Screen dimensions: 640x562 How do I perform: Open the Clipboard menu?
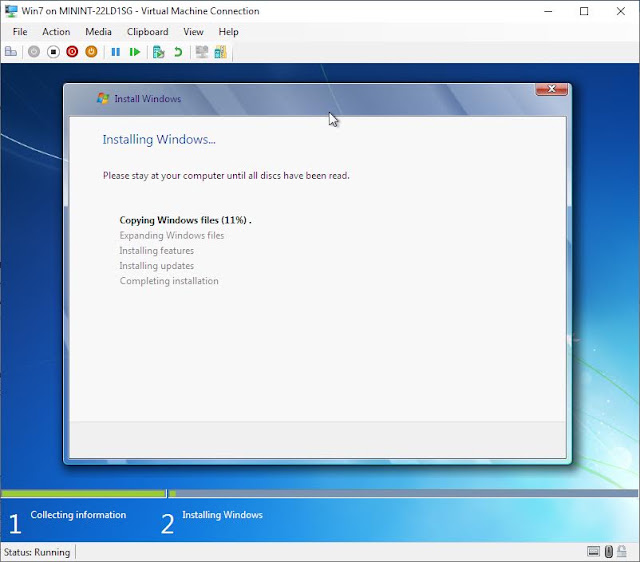pyautogui.click(x=147, y=32)
